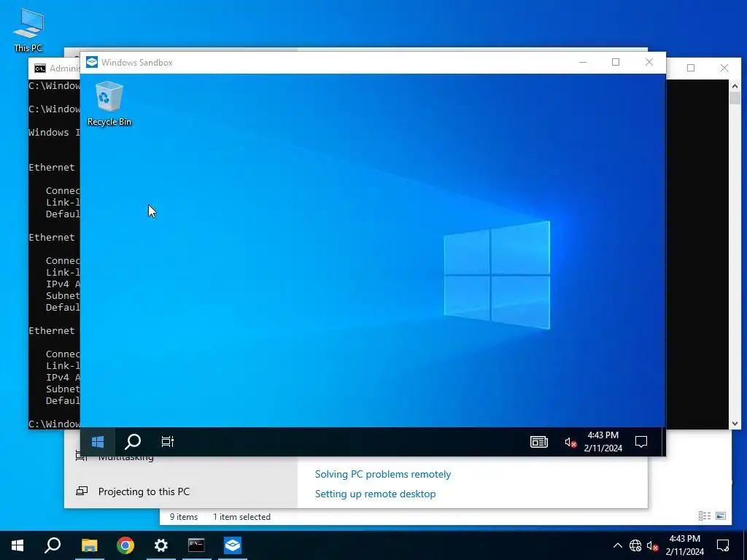747x560 pixels.
Task: Open the Sandbox taskbar search icon
Action: [133, 442]
